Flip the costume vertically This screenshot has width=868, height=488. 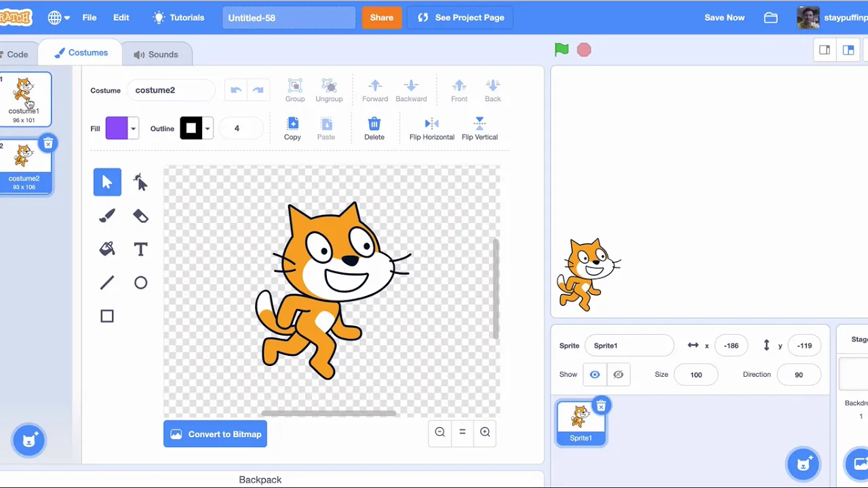pyautogui.click(x=479, y=129)
